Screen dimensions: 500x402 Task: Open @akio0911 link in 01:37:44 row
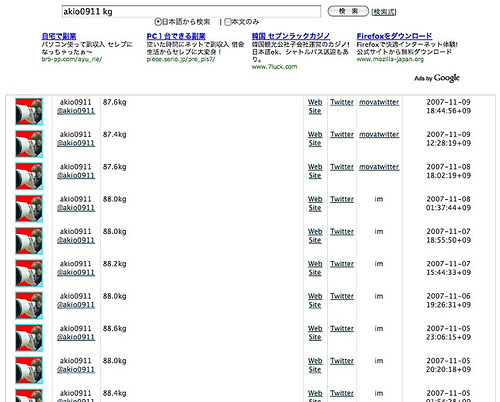click(x=76, y=208)
